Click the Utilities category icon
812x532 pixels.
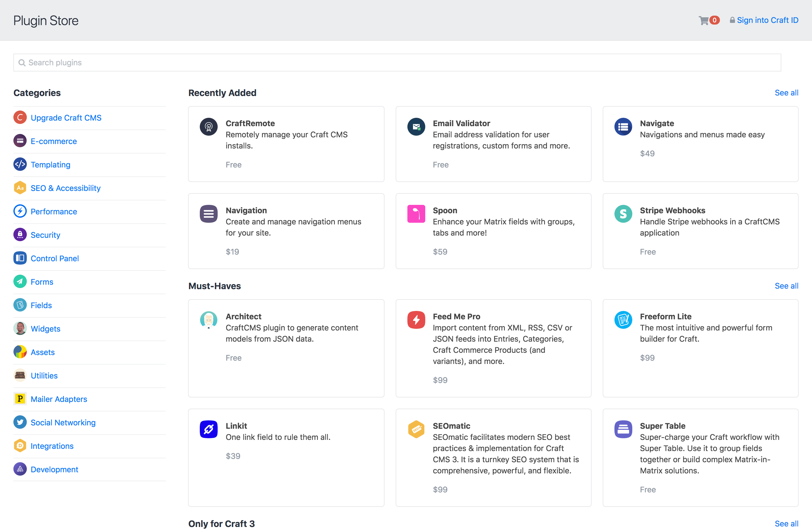tap(20, 375)
